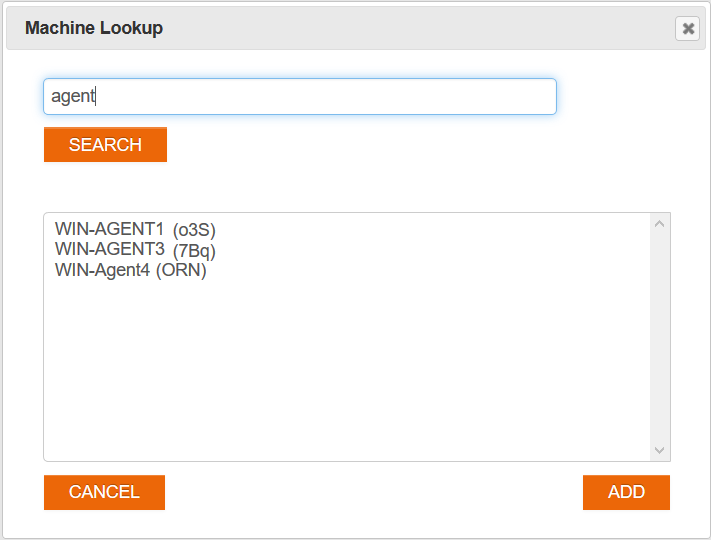Close the Machine Lookup dialog

[688, 29]
